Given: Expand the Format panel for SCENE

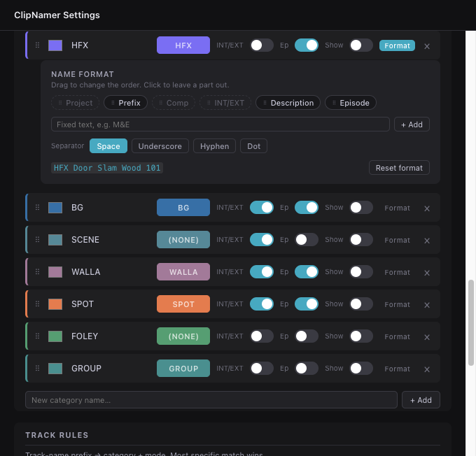Looking at the screenshot, I should 397,240.
